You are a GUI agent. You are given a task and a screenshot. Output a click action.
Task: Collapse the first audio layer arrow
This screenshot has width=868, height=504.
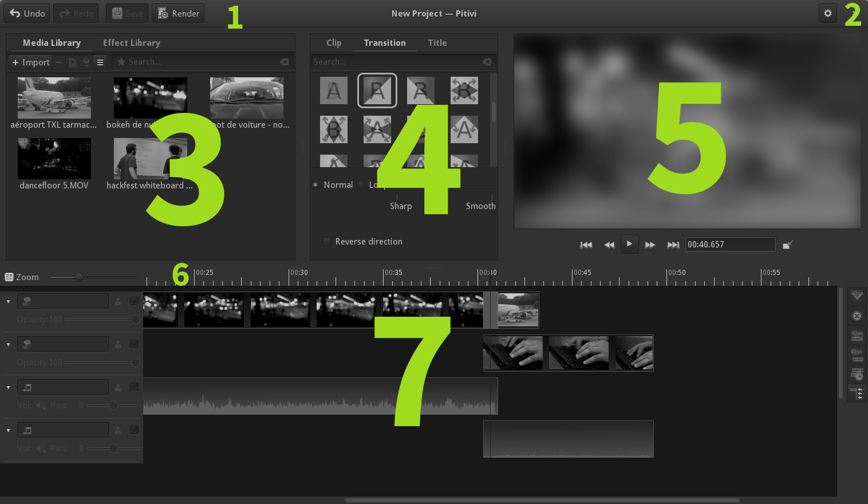tap(8, 388)
